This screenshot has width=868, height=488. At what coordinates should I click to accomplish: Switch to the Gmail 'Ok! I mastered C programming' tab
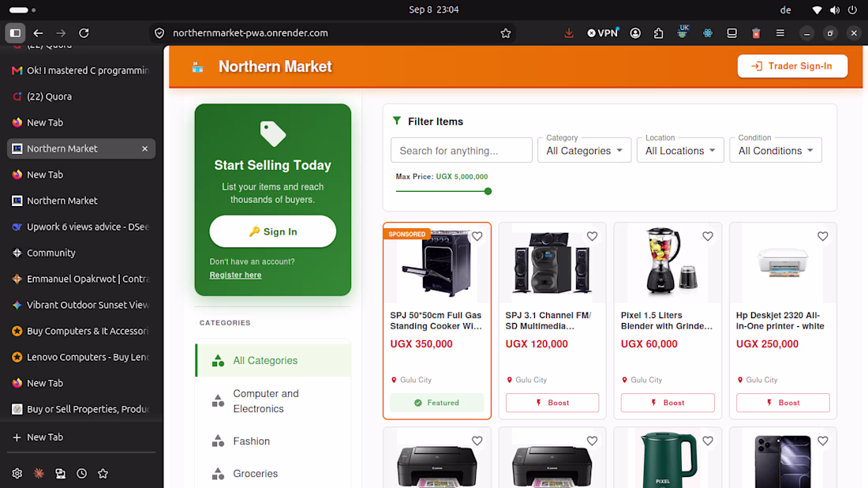click(80, 70)
